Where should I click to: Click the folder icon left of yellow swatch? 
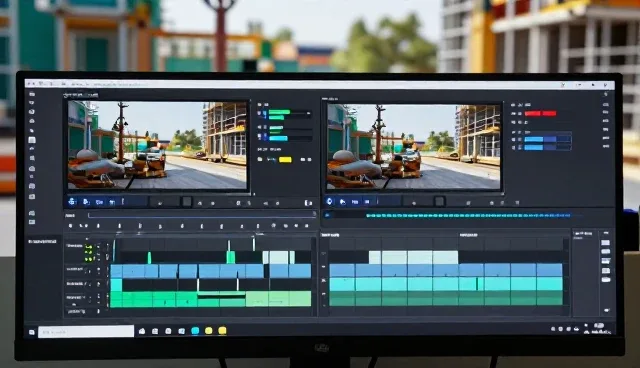(x=260, y=159)
